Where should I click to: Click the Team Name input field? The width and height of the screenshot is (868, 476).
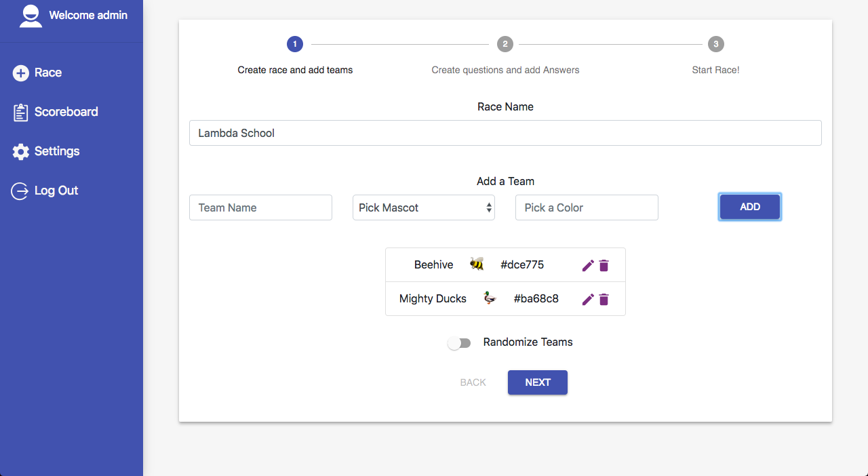tap(260, 207)
